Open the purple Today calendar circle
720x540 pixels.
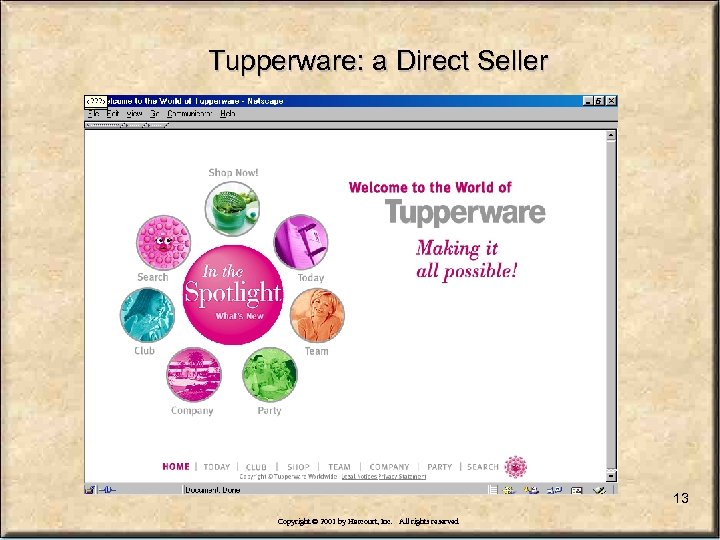pyautogui.click(x=301, y=242)
